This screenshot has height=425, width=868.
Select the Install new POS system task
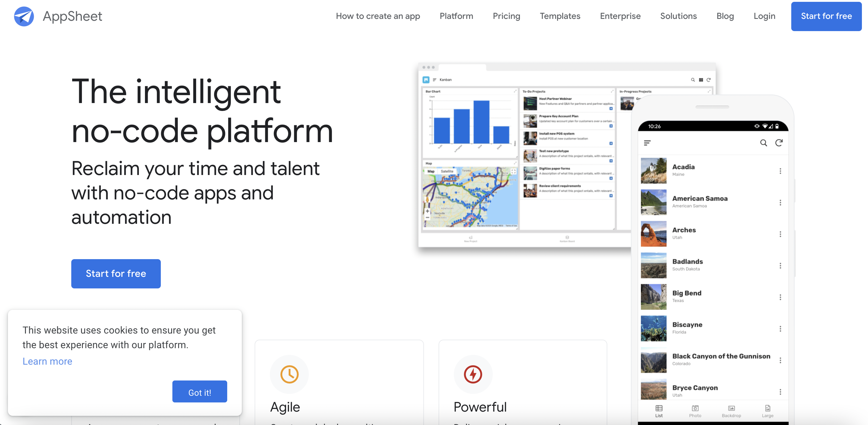(x=568, y=138)
